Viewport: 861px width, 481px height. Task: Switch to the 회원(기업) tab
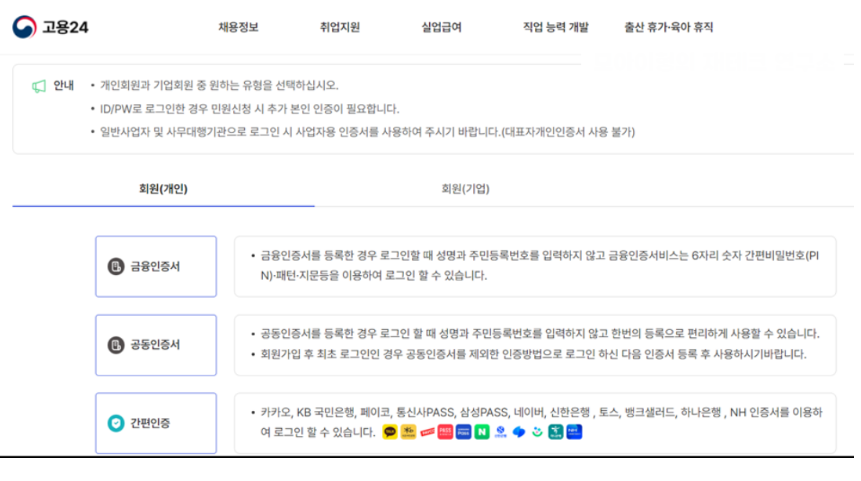[466, 189]
